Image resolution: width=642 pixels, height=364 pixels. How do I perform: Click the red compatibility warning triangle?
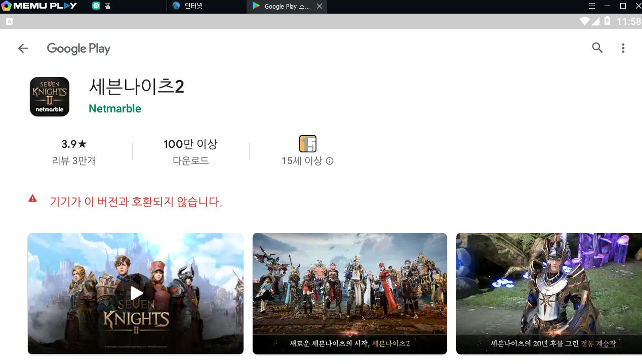(32, 198)
